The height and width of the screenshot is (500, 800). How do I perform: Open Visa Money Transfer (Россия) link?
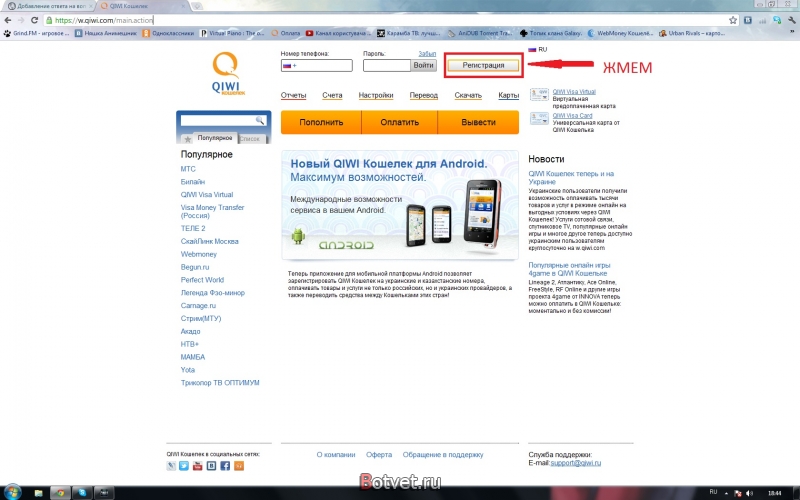pyautogui.click(x=212, y=211)
